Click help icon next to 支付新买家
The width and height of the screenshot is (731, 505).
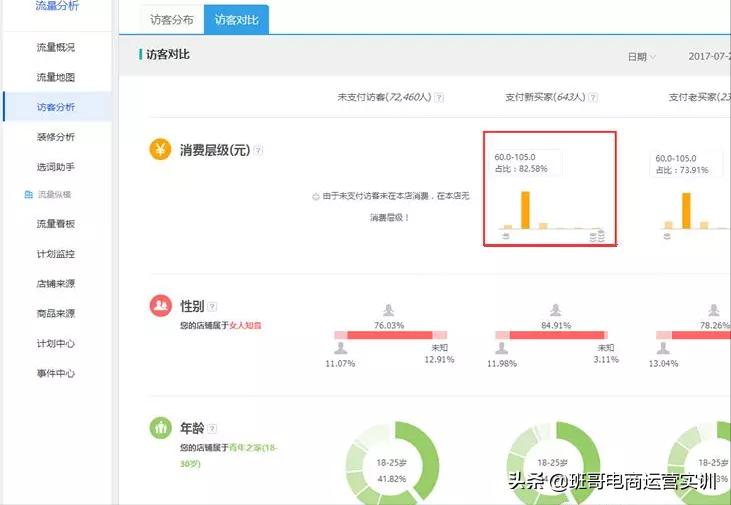pos(593,97)
